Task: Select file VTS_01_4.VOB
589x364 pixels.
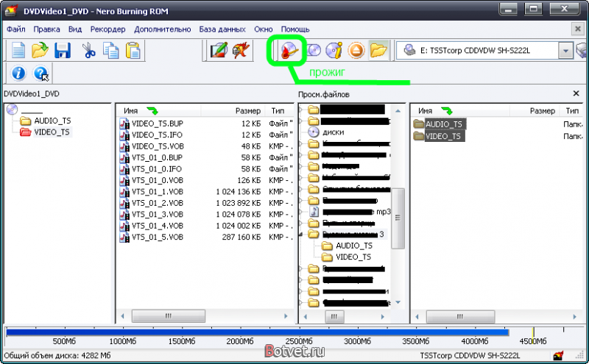Action: [158, 226]
